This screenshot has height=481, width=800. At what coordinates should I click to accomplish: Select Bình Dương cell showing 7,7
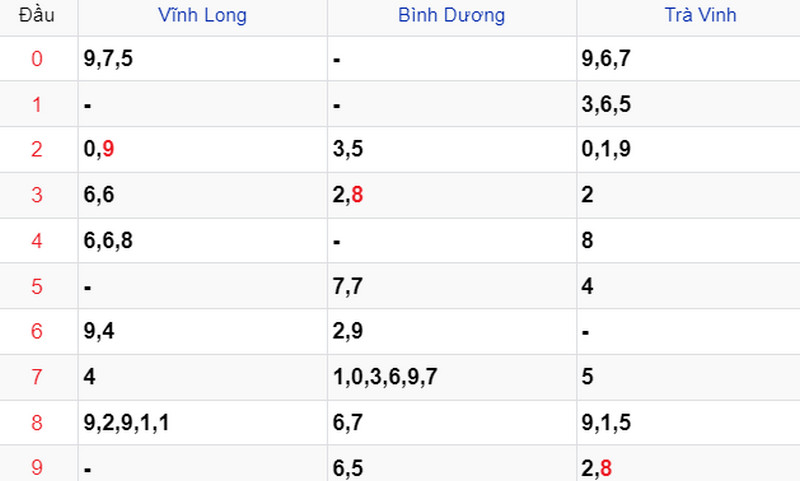tap(347, 286)
